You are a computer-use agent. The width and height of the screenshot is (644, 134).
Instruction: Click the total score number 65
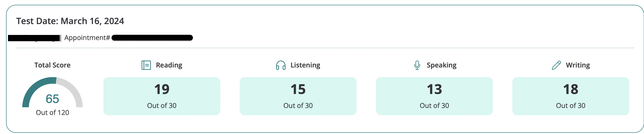[x=53, y=99]
